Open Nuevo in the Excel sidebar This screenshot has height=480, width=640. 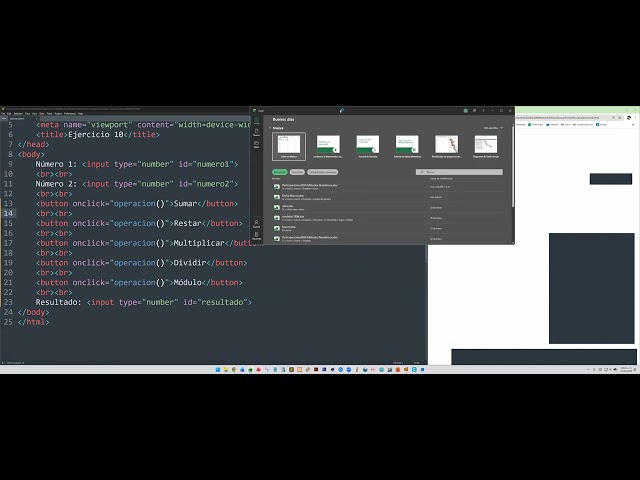point(257,133)
